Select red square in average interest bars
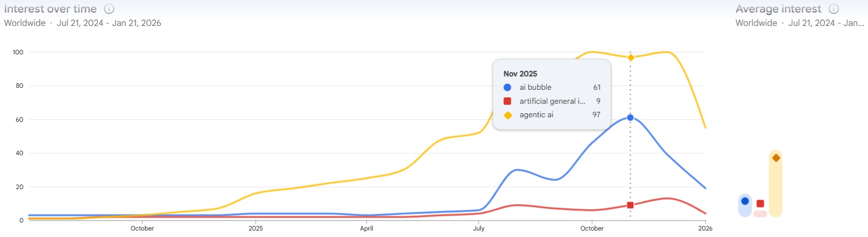The height and width of the screenshot is (237, 868). 760,204
